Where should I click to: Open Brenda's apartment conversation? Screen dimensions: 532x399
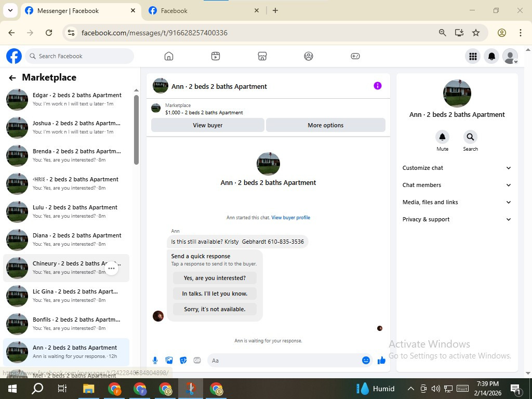[66, 156]
